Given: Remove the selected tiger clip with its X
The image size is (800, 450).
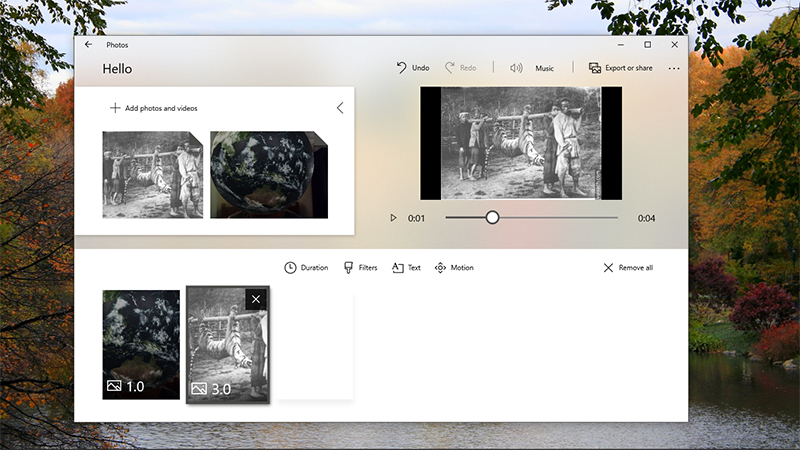Looking at the screenshot, I should (256, 299).
